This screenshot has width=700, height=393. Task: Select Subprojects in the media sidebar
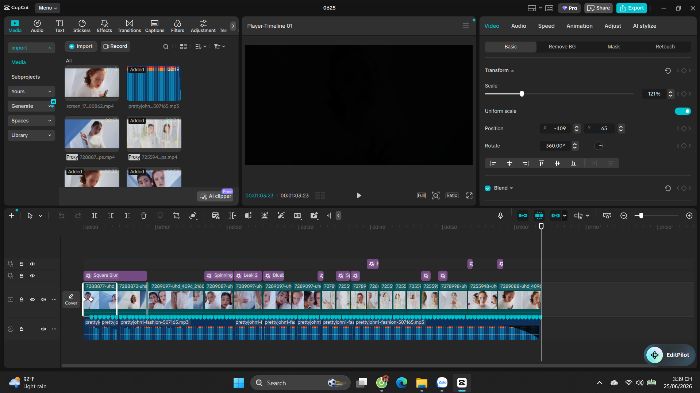pos(26,77)
